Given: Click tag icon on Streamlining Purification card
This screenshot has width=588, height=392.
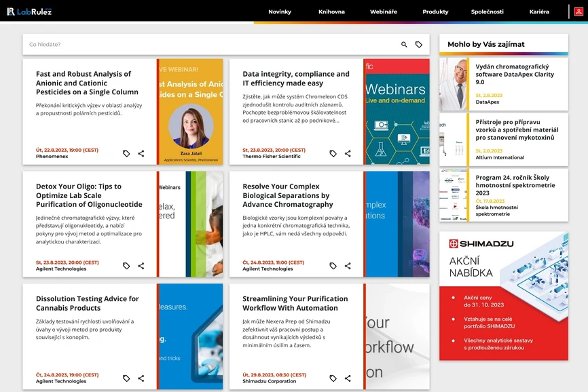Looking at the screenshot, I should pos(333,378).
